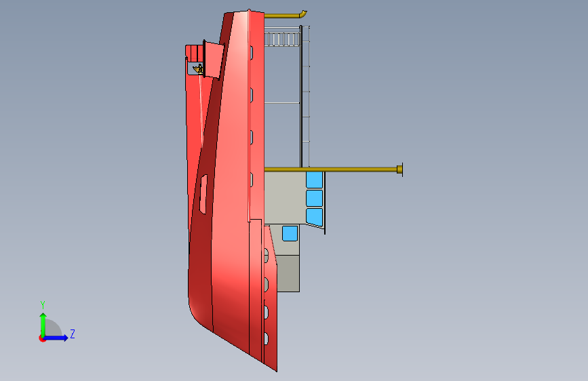Viewport: 588px width, 381px height.
Task: Pick the dark gray lower deckhouse block
Action: coord(288,274)
